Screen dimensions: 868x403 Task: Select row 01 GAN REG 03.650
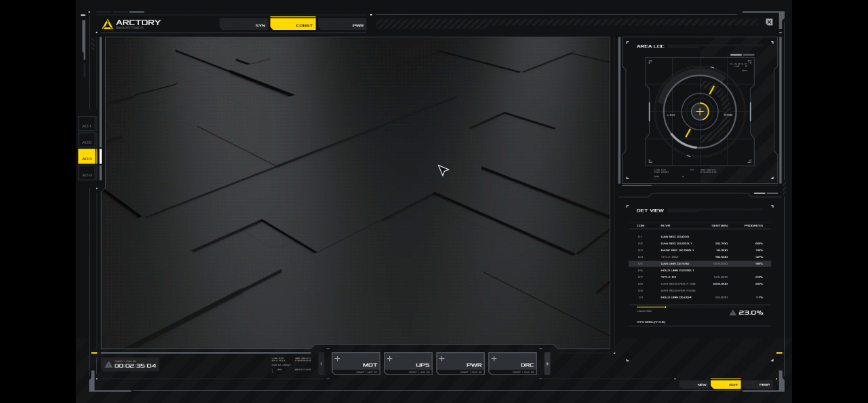700,237
